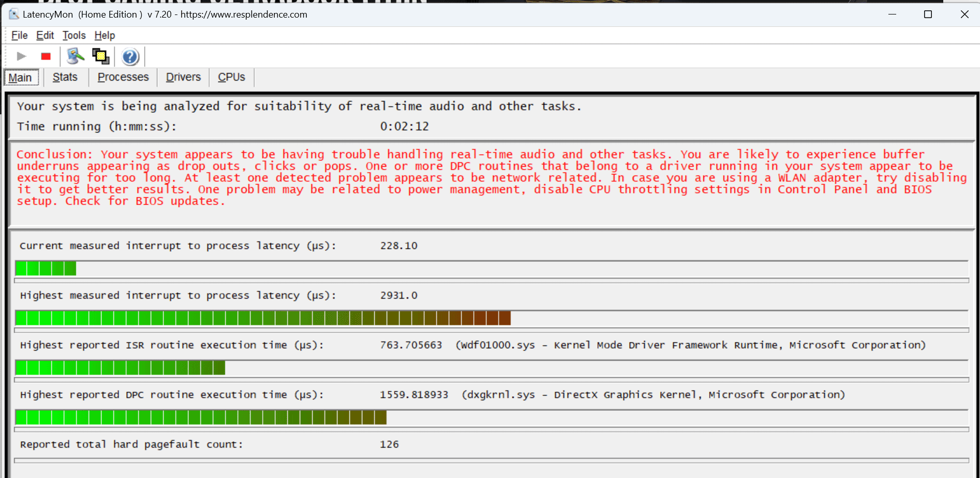Switch to the CPUs tab
The image size is (980, 478).
231,77
